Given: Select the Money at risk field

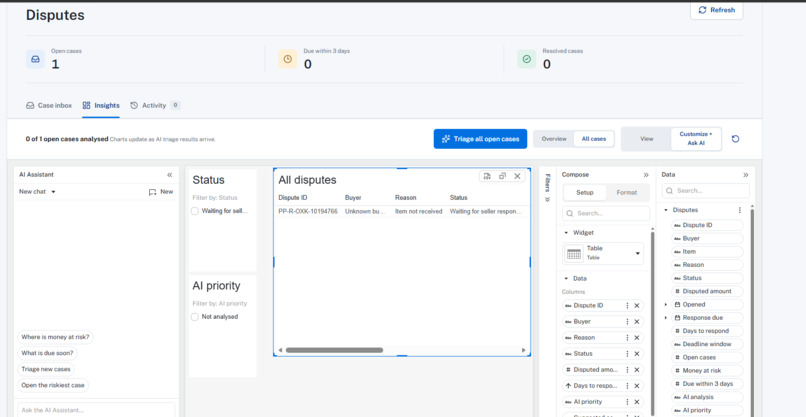Looking at the screenshot, I should click(x=707, y=371).
